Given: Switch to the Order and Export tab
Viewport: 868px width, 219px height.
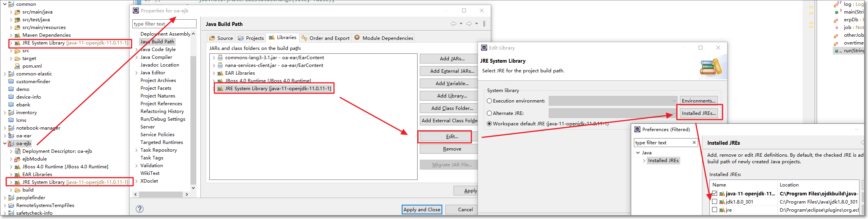Looking at the screenshot, I should pyautogui.click(x=325, y=38).
